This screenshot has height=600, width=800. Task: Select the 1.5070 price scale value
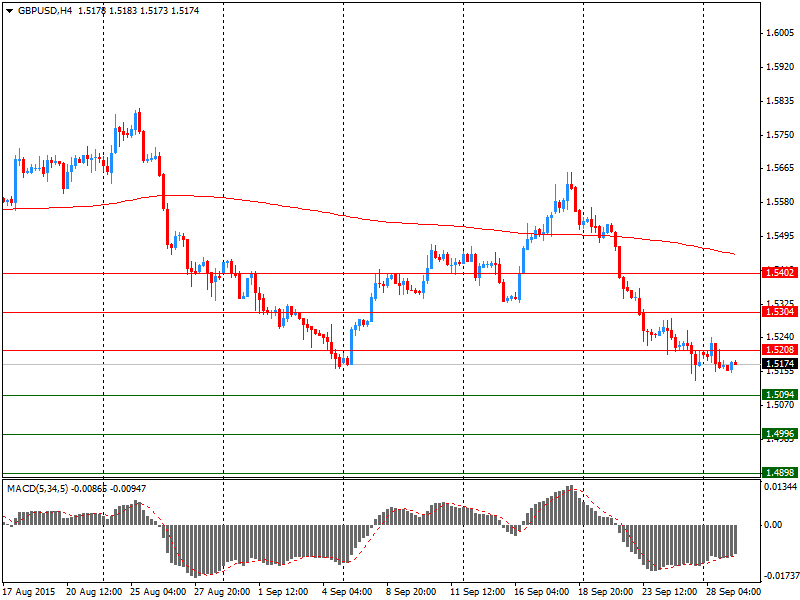pos(781,405)
